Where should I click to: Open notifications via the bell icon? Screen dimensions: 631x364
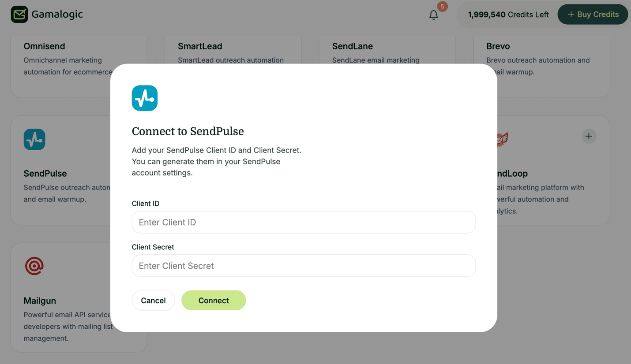pos(433,15)
